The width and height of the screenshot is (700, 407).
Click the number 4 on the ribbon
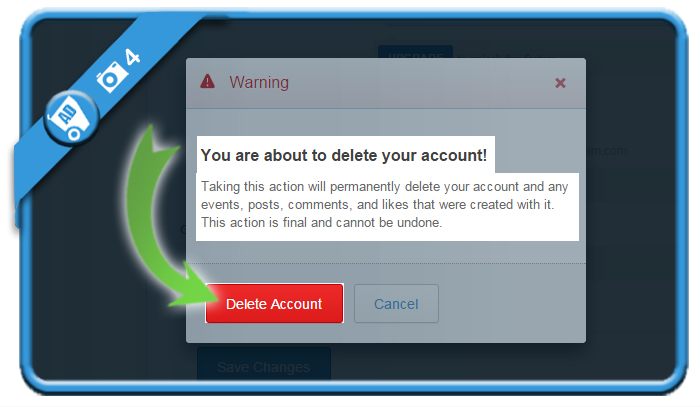point(132,57)
